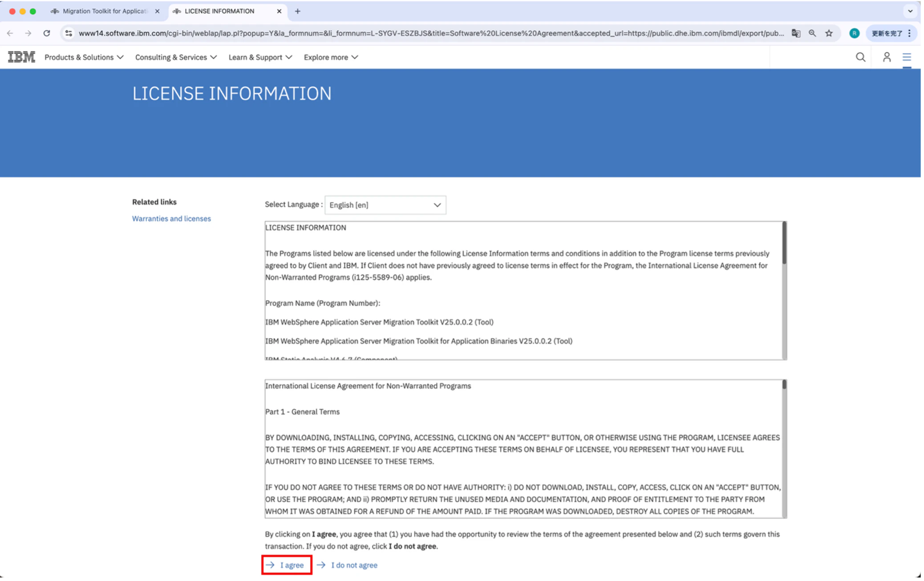924x581 pixels.
Task: Expand the Products & Solutions menu
Action: point(84,57)
